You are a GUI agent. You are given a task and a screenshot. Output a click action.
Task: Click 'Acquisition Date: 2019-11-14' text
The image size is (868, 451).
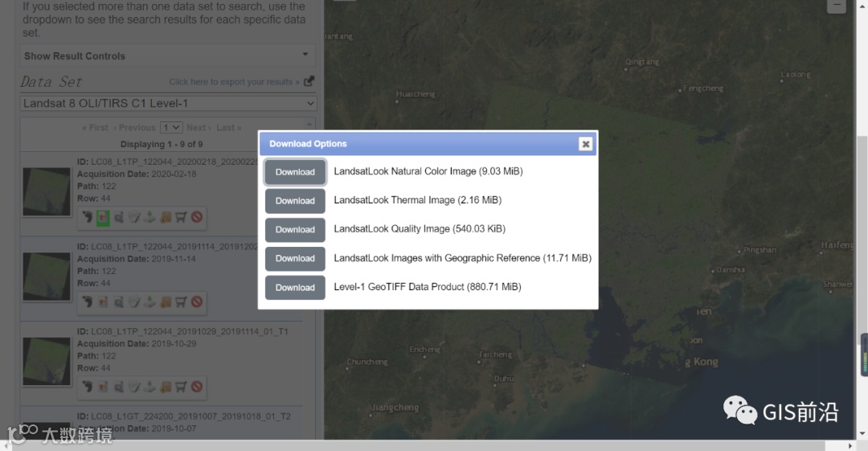136,259
